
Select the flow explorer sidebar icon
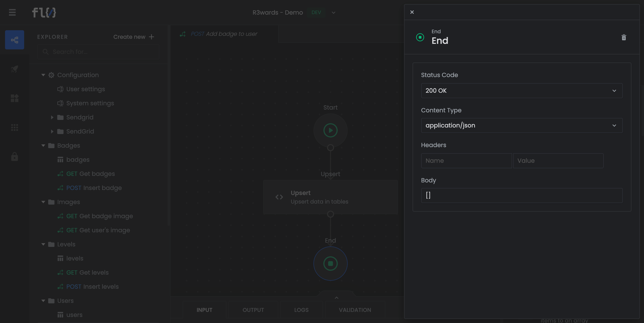tap(15, 40)
